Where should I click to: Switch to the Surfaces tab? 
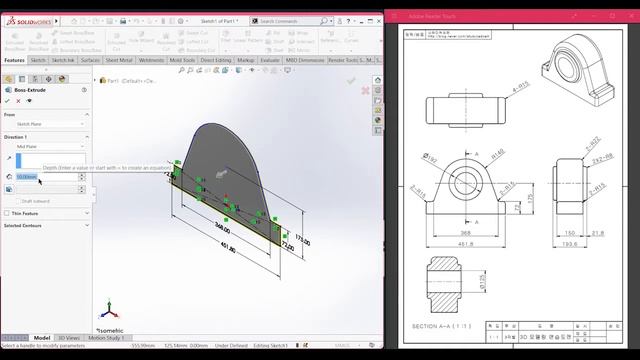tap(90, 60)
